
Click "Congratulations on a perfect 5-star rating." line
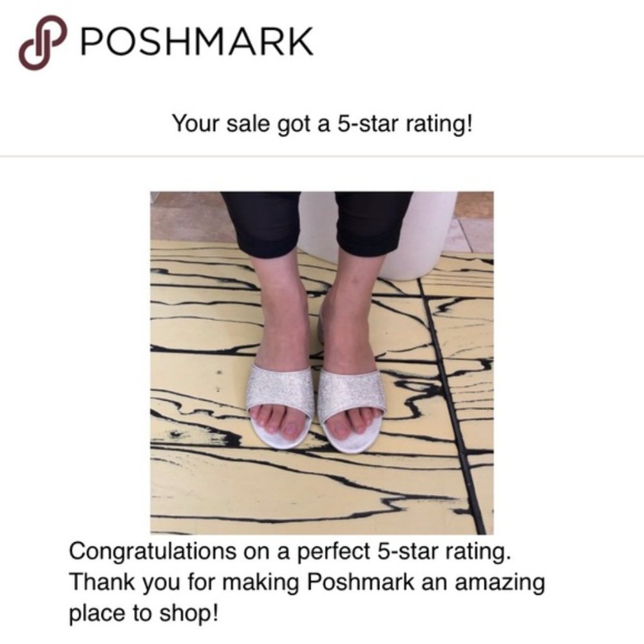tap(293, 551)
